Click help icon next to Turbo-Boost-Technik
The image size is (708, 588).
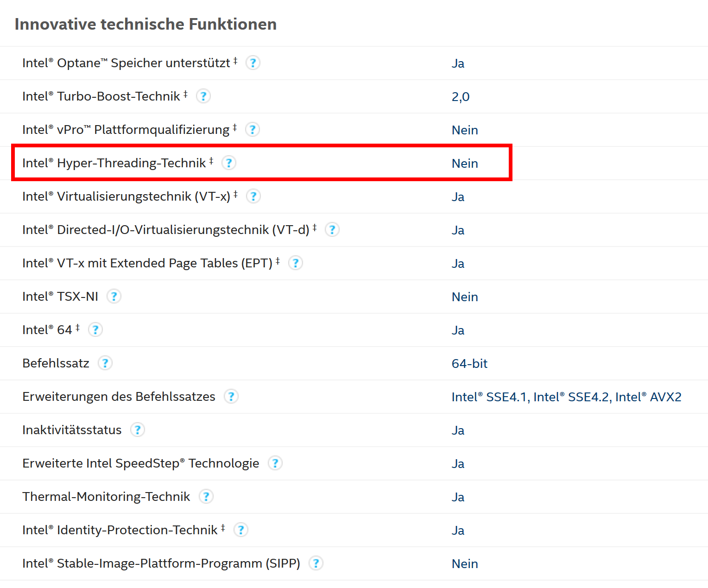(x=203, y=96)
